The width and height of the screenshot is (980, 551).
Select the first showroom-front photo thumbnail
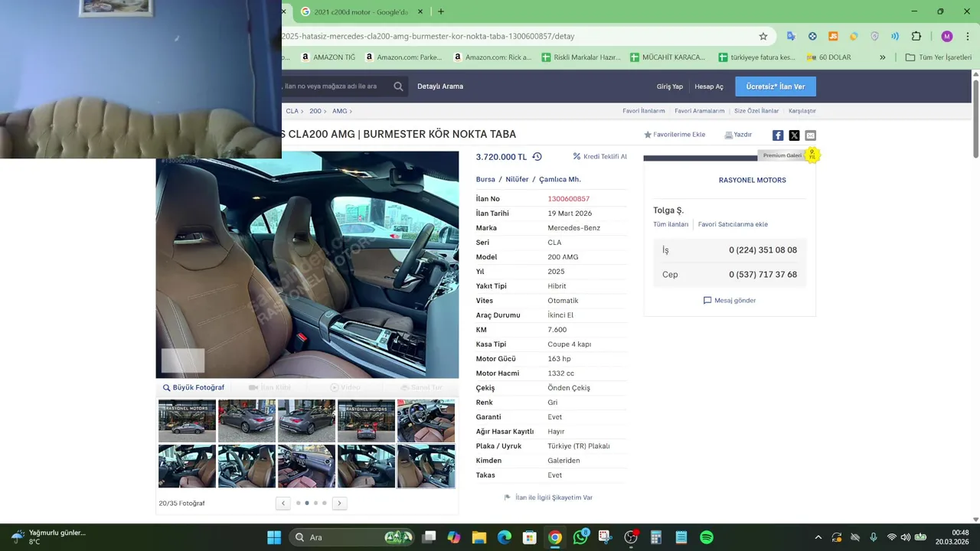click(187, 421)
